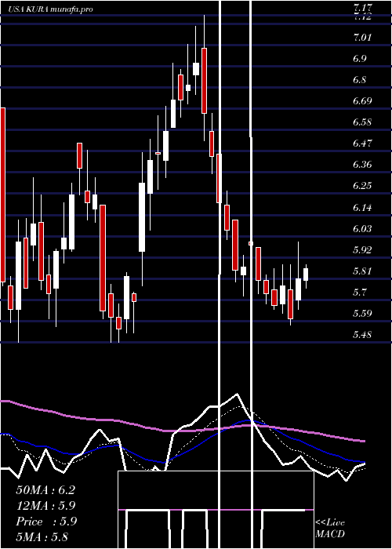Click the last white candle on the right

pyautogui.click(x=306, y=274)
